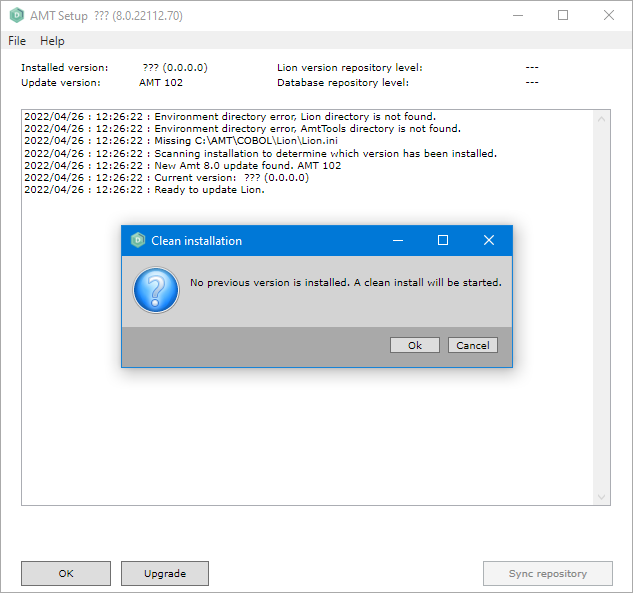The height and width of the screenshot is (593, 633).
Task: Click the log scrollbar down arrow
Action: [601, 497]
